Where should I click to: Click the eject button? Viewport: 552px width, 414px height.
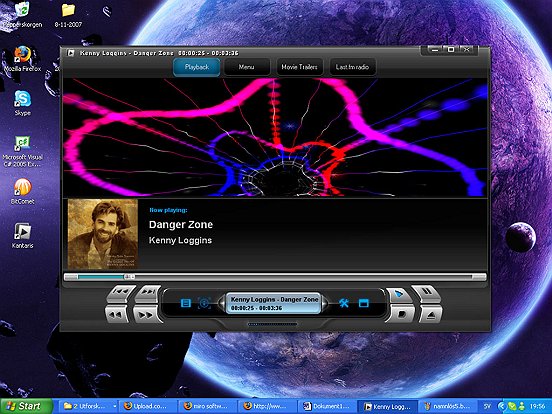click(x=431, y=315)
